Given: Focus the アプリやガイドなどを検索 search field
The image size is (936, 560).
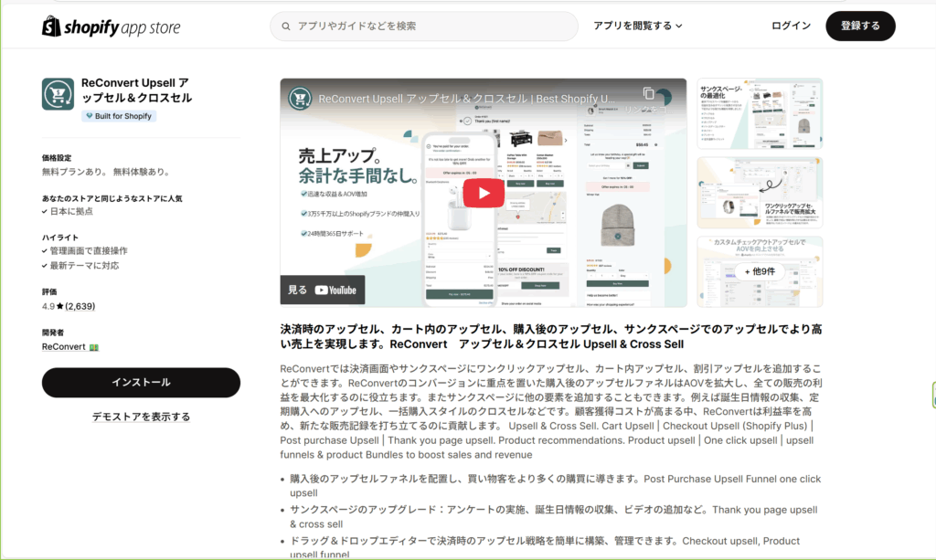Looking at the screenshot, I should (x=424, y=26).
